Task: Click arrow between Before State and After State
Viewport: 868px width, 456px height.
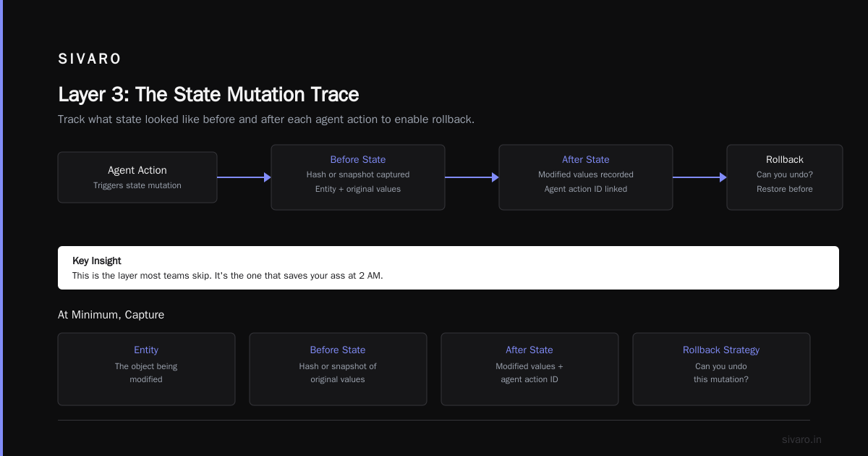Action: [x=472, y=177]
